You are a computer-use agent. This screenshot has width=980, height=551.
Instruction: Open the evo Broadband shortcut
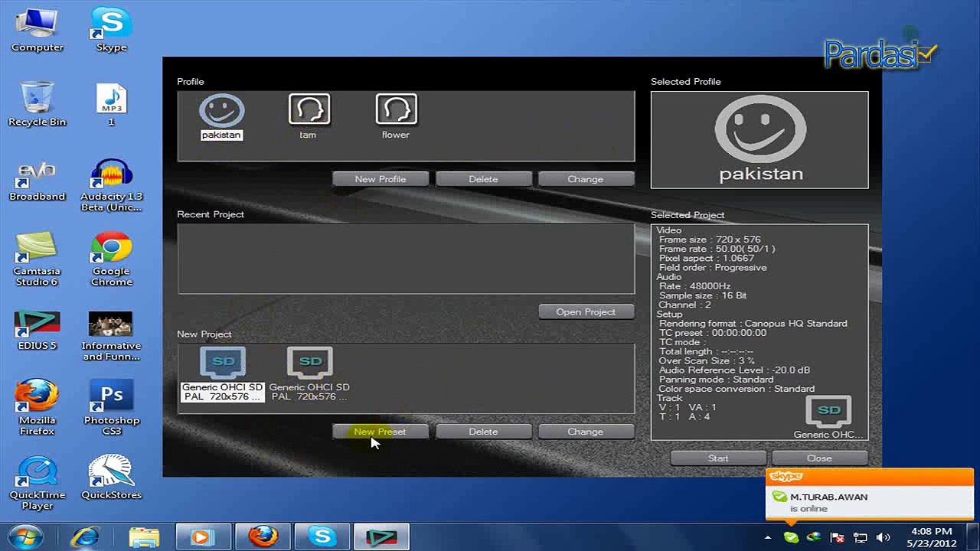point(38,181)
